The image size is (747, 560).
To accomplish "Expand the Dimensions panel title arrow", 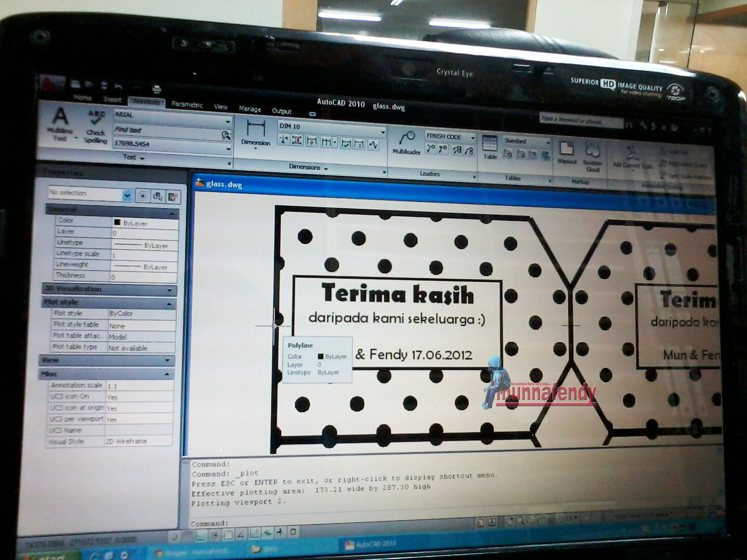I will pyautogui.click(x=326, y=168).
